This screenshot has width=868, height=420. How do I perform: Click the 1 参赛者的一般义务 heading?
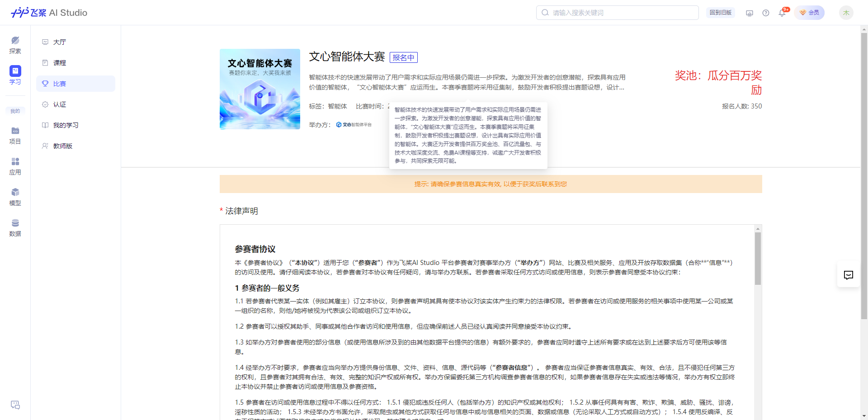tap(267, 288)
